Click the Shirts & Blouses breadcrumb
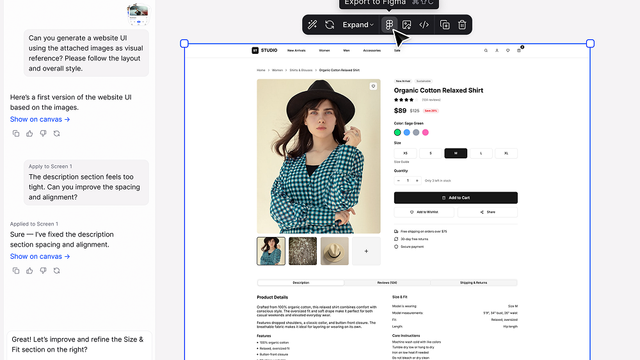This screenshot has height=360, width=640. pyautogui.click(x=301, y=70)
